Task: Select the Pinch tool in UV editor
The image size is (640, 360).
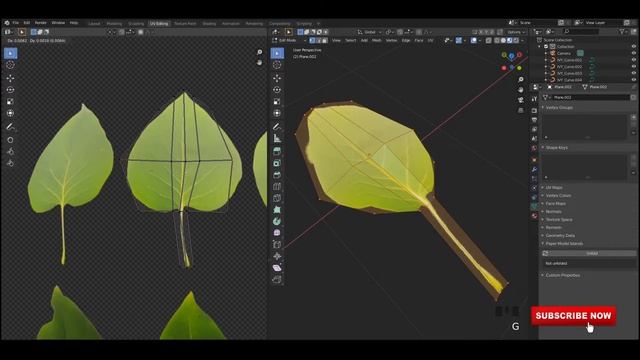Action: point(11,163)
